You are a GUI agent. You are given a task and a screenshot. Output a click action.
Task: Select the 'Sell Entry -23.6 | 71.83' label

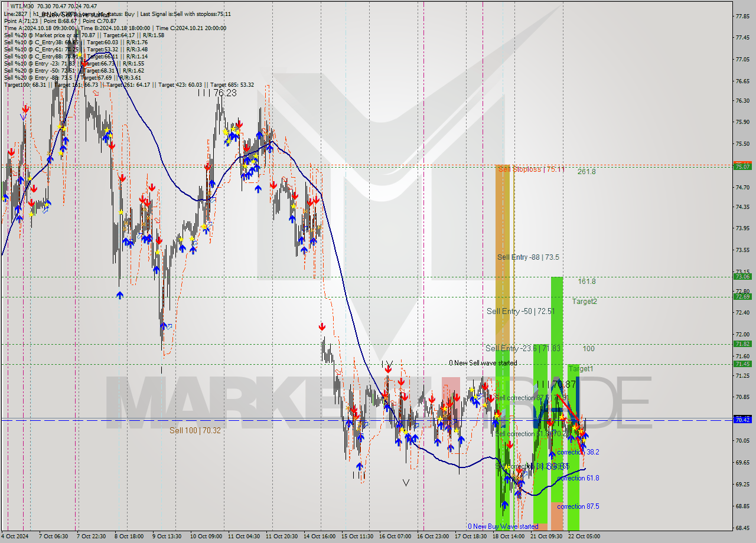pos(523,348)
